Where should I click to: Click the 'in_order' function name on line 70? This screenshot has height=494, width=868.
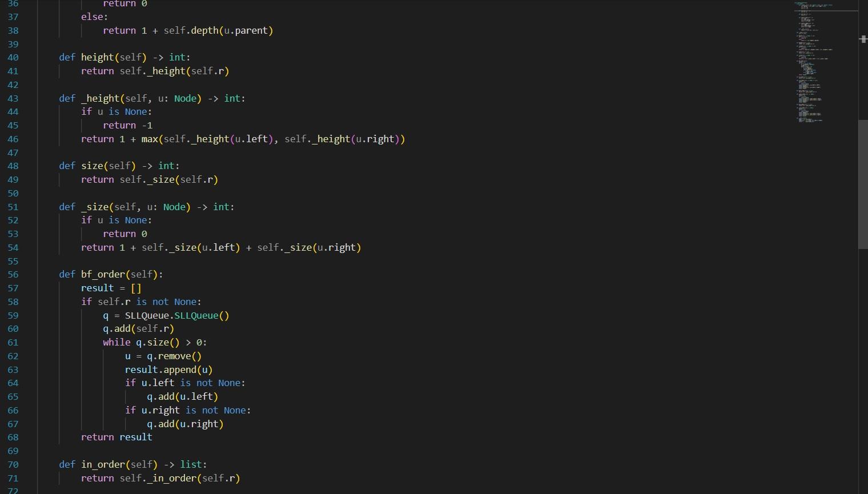(x=103, y=464)
